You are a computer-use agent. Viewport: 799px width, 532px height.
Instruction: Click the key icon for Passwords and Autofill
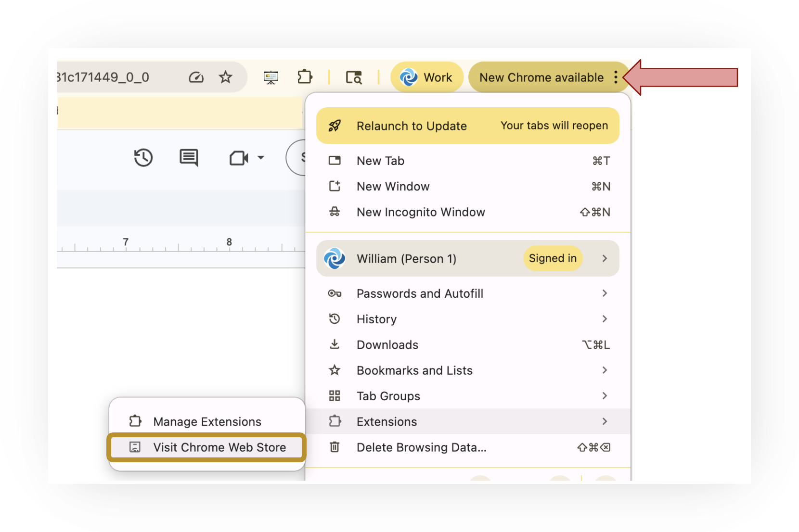(335, 293)
